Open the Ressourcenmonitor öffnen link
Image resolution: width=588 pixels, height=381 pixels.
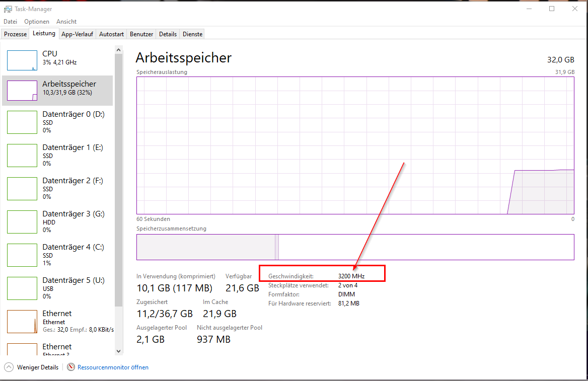click(x=113, y=367)
